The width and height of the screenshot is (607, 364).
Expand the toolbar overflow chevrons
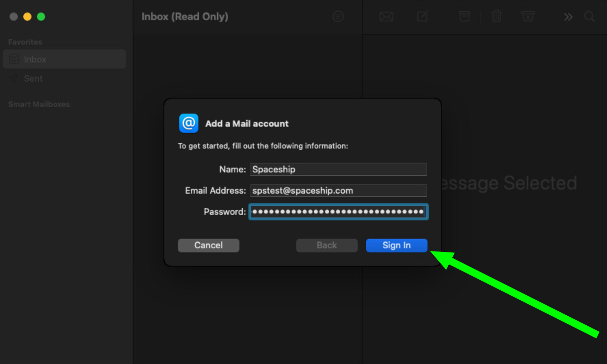point(567,16)
